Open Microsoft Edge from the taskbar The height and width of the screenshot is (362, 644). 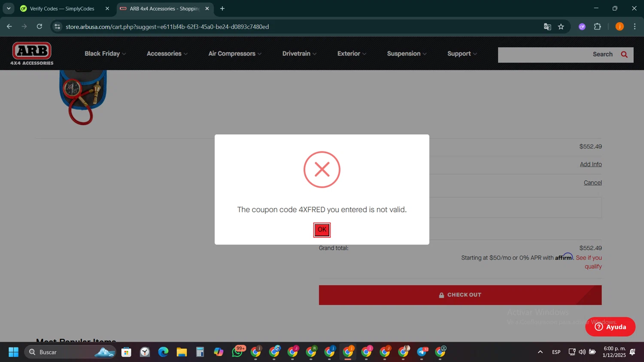click(x=163, y=352)
